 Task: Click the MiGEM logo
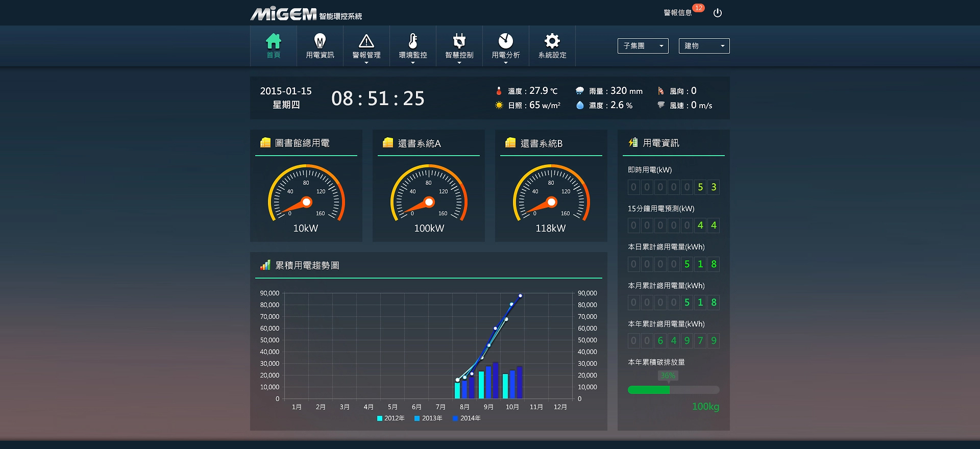284,14
